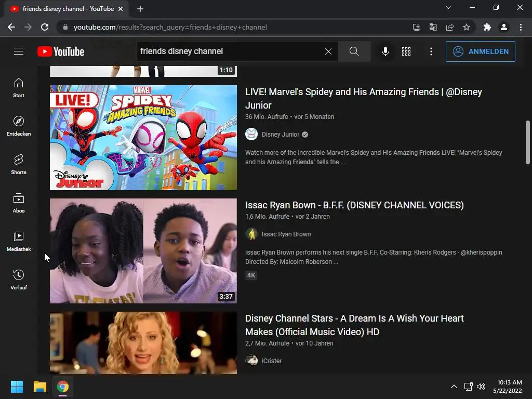Open partially visible 1:10 video thumbnail
This screenshot has height=399, width=532.
point(143,71)
